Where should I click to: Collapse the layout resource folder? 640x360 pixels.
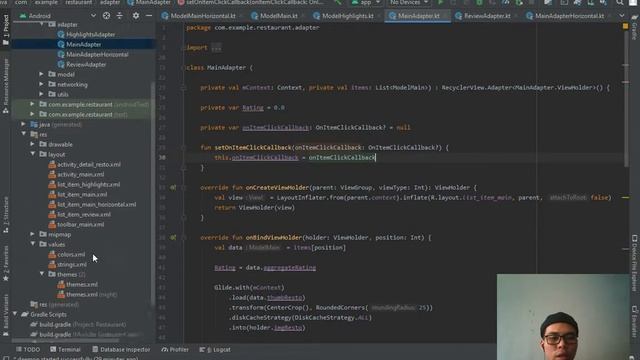[x=32, y=154]
